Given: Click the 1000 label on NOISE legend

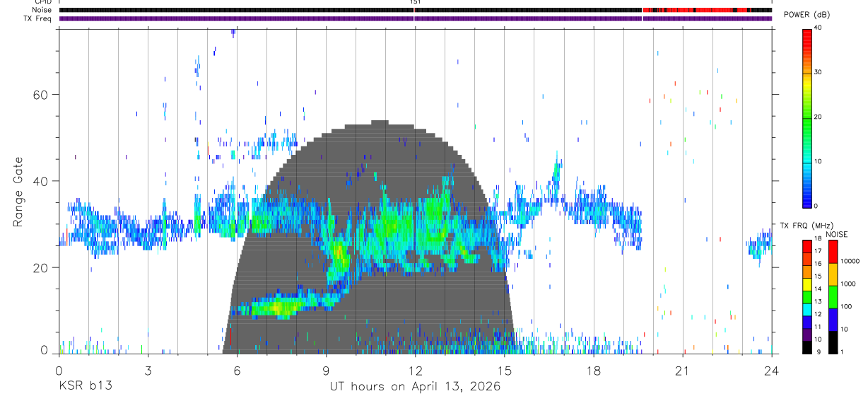Looking at the screenshot, I should pos(848,284).
